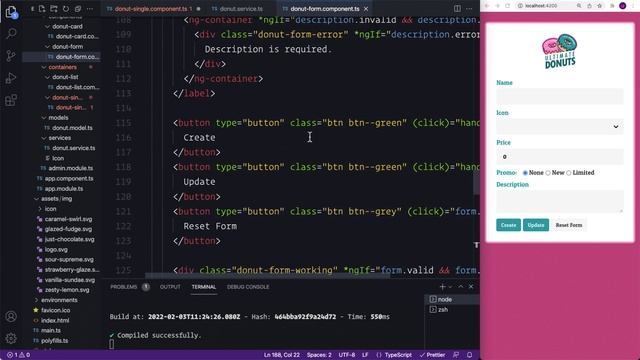Open the Run and Debug view
640x360 pixels.
11,78
